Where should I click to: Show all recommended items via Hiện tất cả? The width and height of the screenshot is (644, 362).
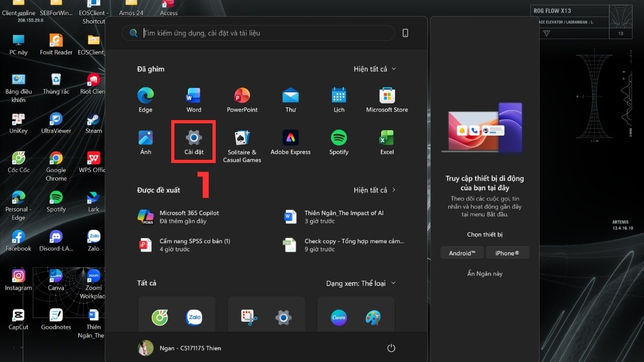click(375, 190)
